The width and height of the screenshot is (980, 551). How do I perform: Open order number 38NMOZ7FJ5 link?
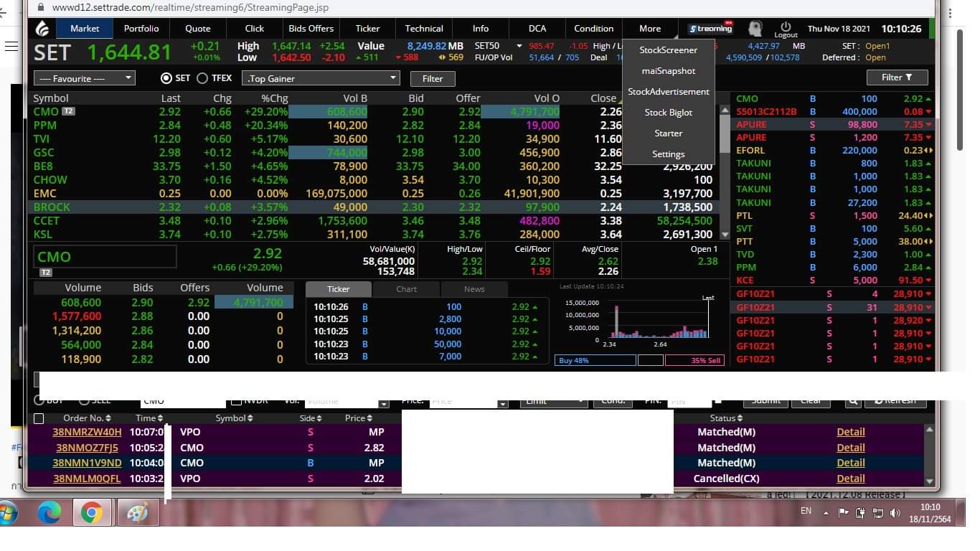(85, 448)
